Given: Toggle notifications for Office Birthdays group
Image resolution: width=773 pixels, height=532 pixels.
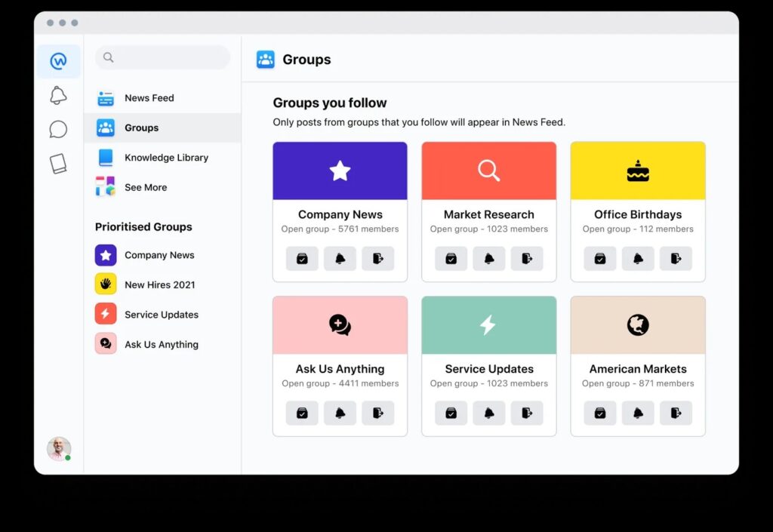Looking at the screenshot, I should [x=638, y=258].
